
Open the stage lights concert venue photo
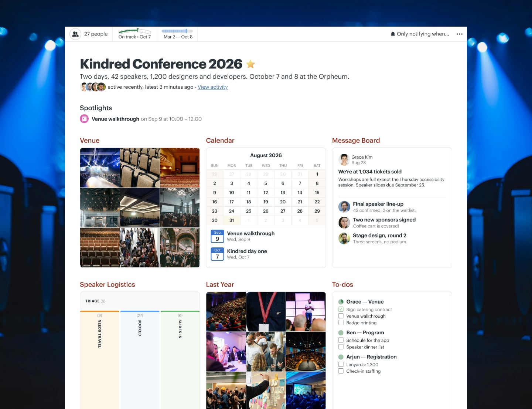pyautogui.click(x=100, y=168)
